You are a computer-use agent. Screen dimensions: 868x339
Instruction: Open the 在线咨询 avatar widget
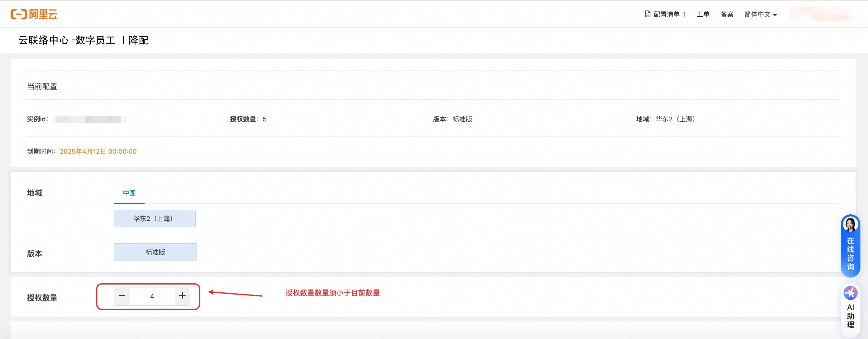click(x=850, y=224)
